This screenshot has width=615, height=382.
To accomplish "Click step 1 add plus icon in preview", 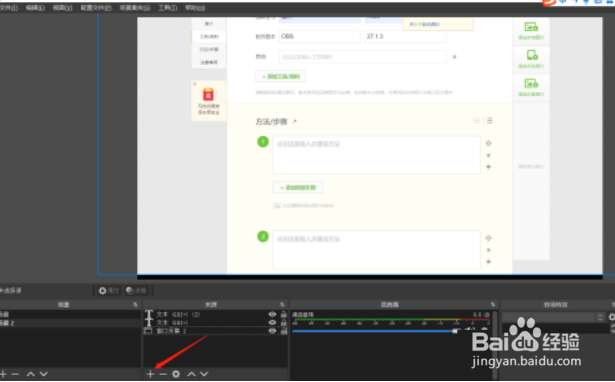I will tap(488, 167).
